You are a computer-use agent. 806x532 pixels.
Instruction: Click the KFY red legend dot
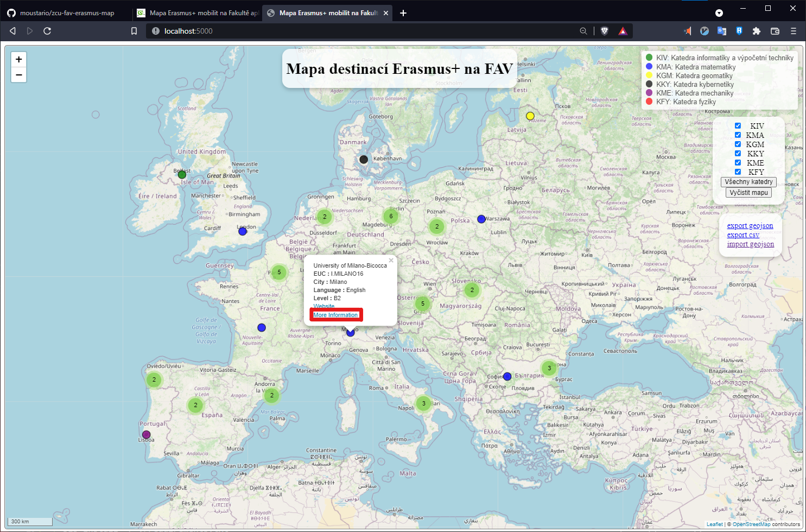pos(649,102)
